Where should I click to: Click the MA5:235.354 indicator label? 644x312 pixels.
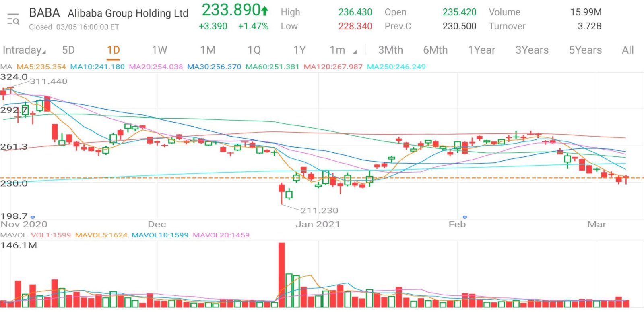pyautogui.click(x=41, y=67)
